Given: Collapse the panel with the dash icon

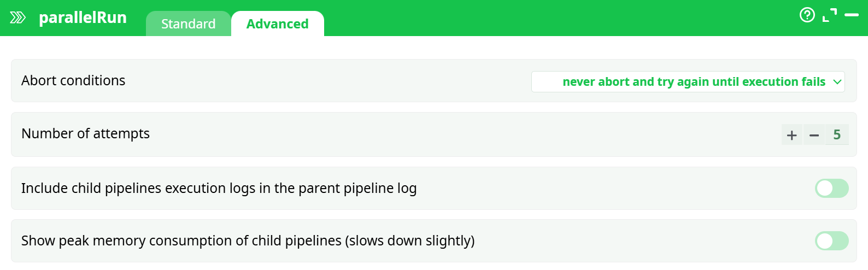Looking at the screenshot, I should click(852, 15).
